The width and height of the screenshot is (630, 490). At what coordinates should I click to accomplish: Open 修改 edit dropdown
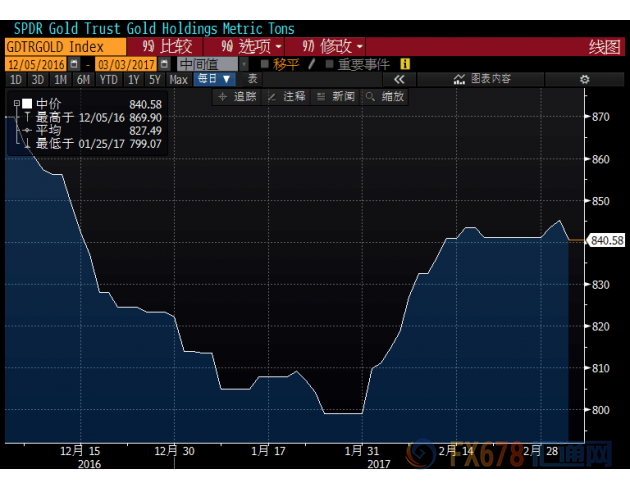pos(326,47)
